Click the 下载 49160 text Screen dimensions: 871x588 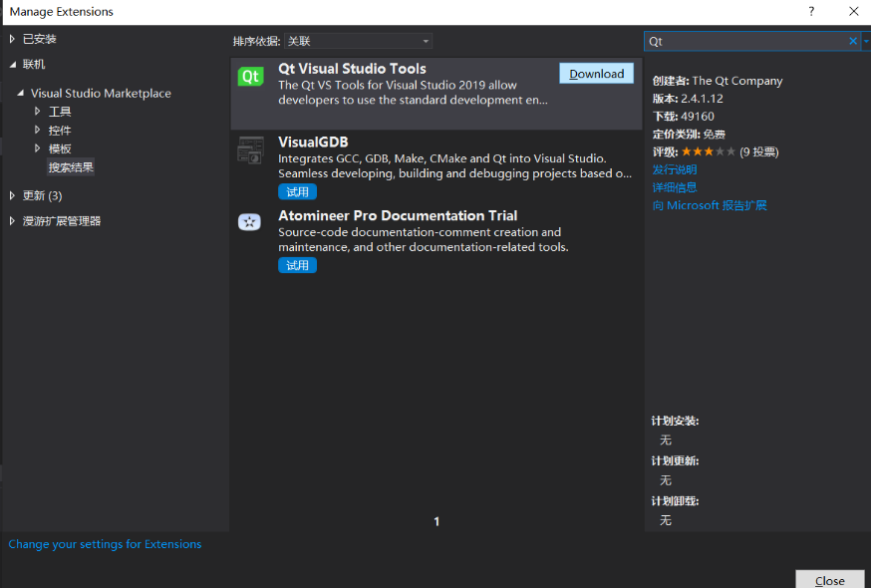point(684,117)
